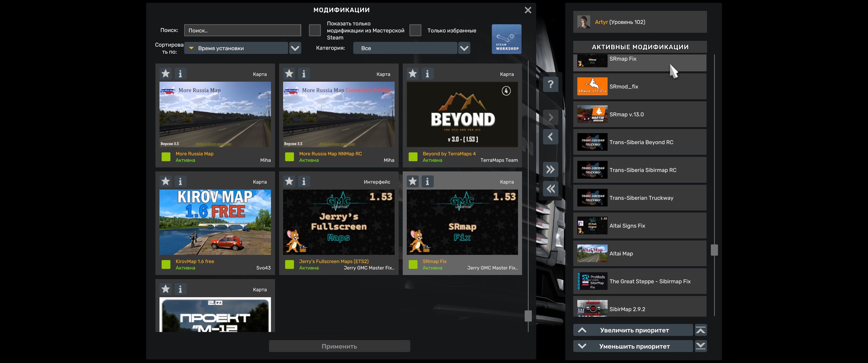This screenshot has height=363, width=868.
Task: Open the Steam Workshop button
Action: [506, 39]
